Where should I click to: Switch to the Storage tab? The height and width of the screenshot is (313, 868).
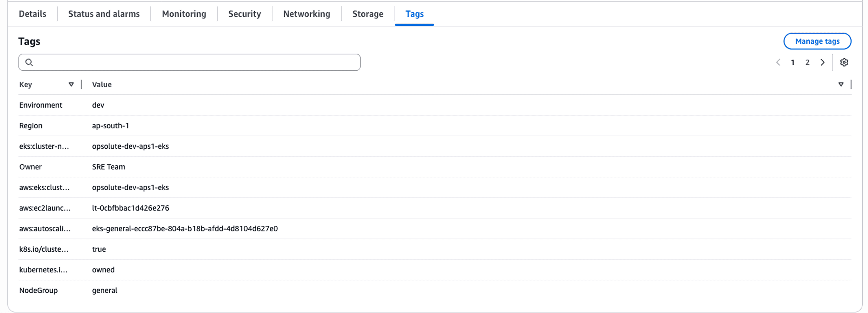368,14
